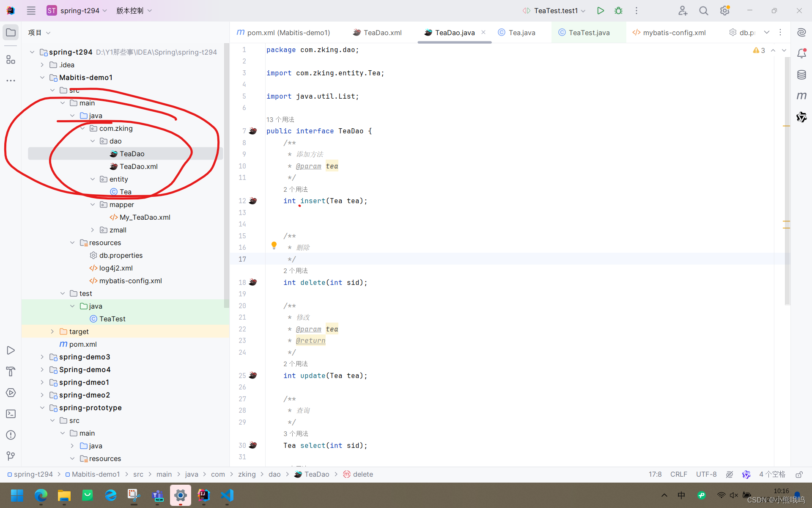Expand the spring-demo3 module

[x=42, y=357]
